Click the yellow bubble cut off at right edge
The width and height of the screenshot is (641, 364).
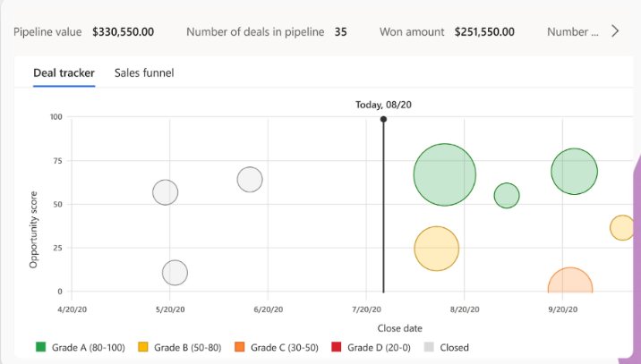click(622, 228)
